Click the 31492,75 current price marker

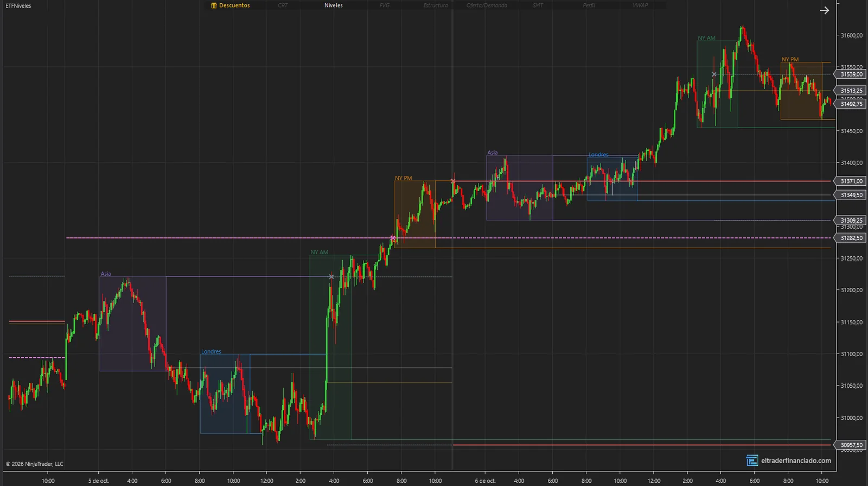point(850,104)
